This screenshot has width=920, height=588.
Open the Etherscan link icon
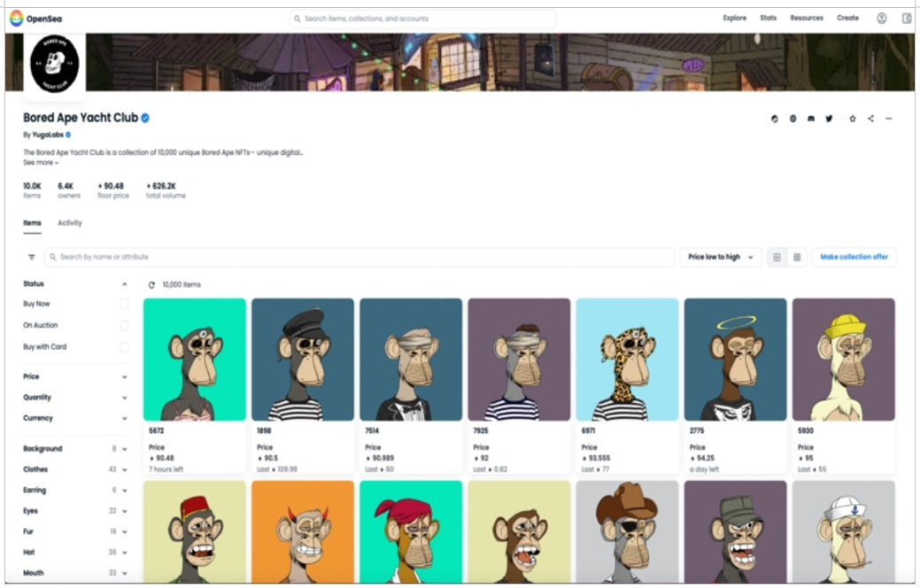pos(775,119)
